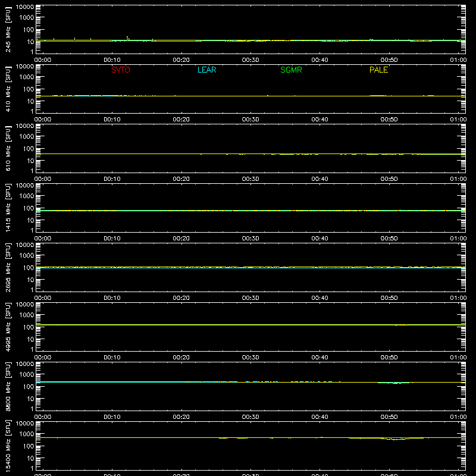Click the yellow trace dip near 00:50 at 8800 MHz

tap(396, 383)
